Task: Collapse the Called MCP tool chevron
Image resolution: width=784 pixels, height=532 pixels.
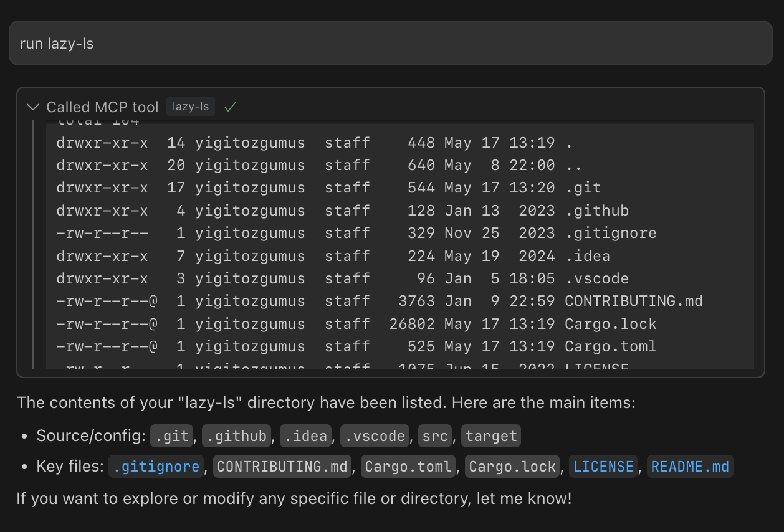Action: 33,107
